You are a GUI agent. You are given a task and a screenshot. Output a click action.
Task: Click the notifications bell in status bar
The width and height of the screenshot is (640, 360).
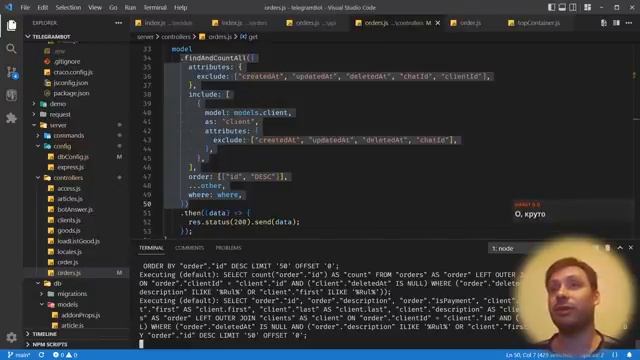[629, 355]
